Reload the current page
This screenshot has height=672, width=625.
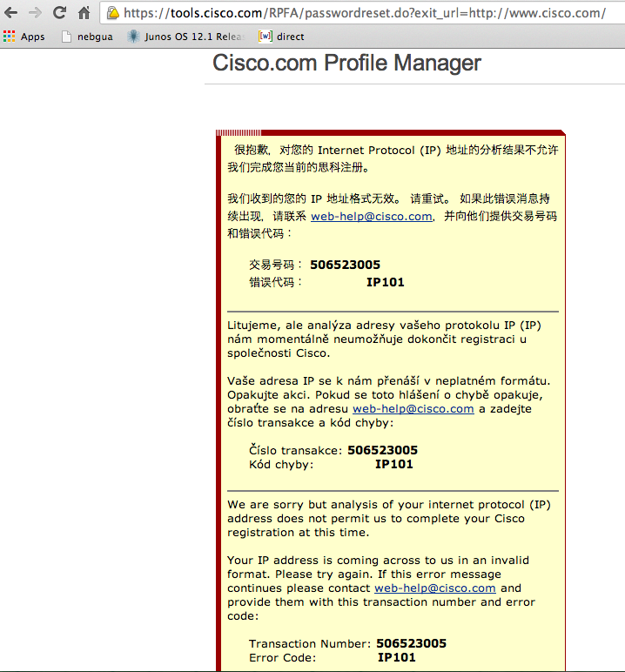[60, 13]
